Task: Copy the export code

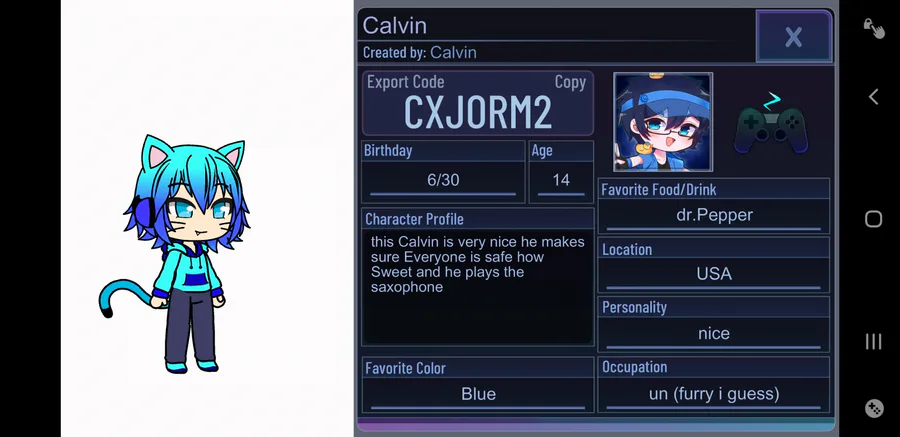Action: point(570,82)
